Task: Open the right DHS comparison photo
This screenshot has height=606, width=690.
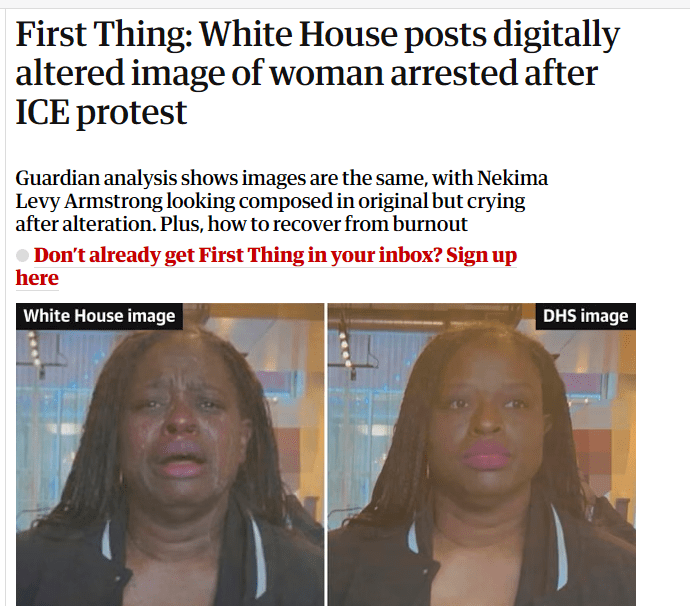Action: (x=482, y=454)
